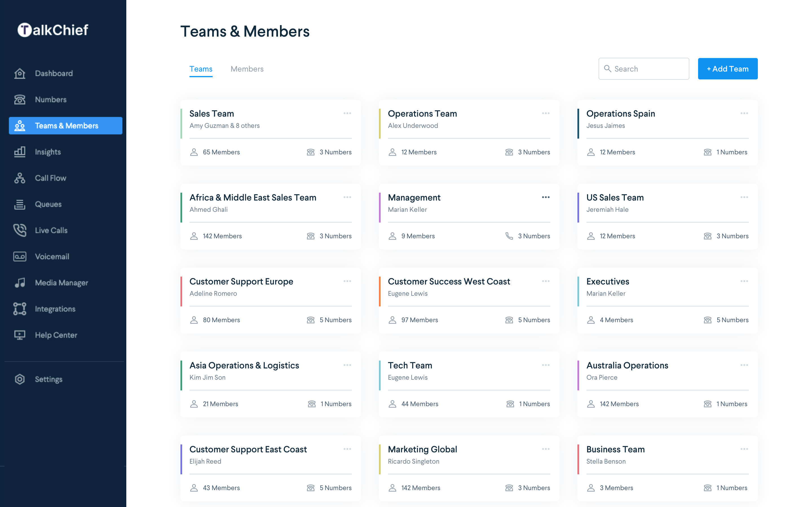Click the Search input field
Viewport: 812px width, 507px height.
point(648,69)
